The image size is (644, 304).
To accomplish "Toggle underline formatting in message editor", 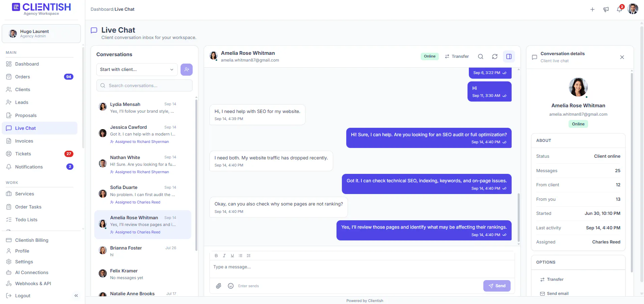I will [x=232, y=256].
